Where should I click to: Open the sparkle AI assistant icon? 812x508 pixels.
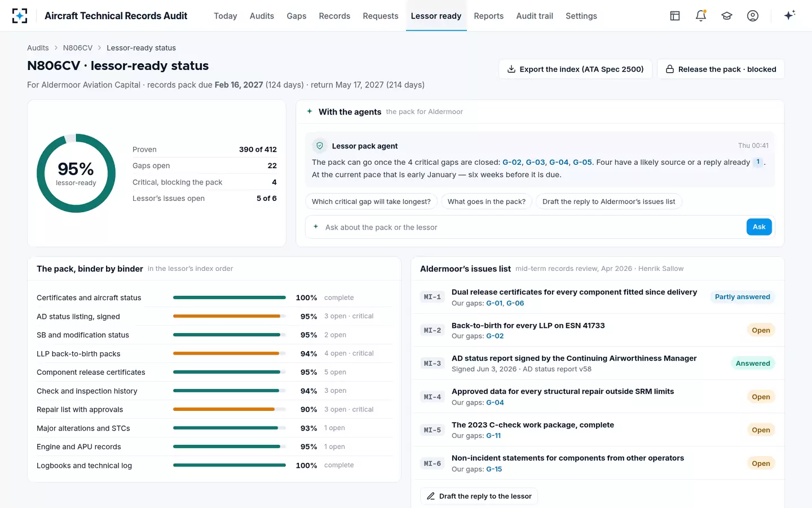789,16
